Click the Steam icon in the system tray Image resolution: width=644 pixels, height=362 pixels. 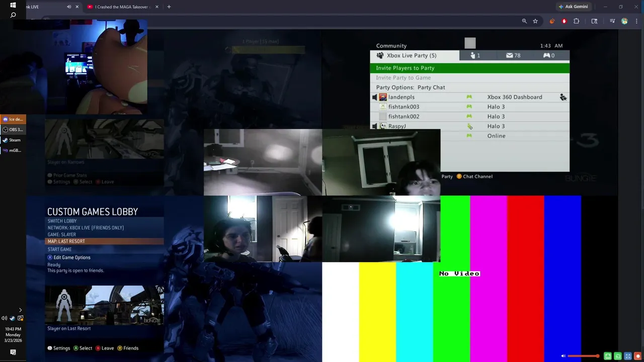pos(13,318)
